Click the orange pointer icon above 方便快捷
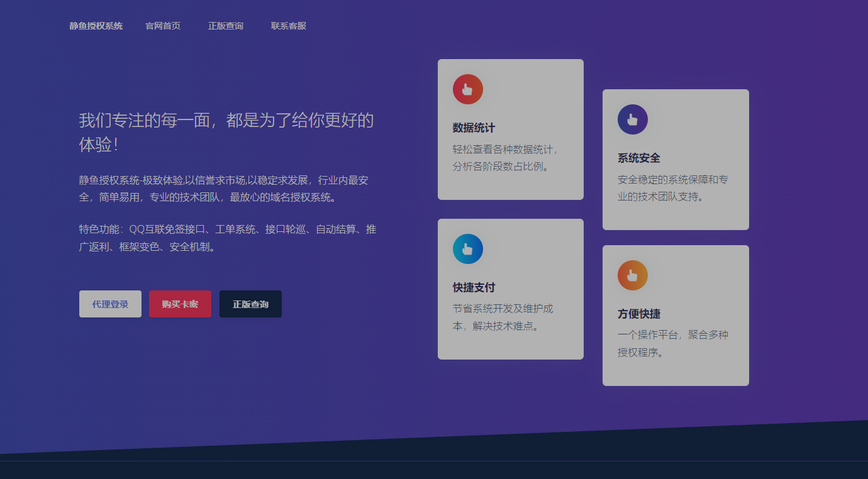Image resolution: width=868 pixels, height=479 pixels. 632,275
